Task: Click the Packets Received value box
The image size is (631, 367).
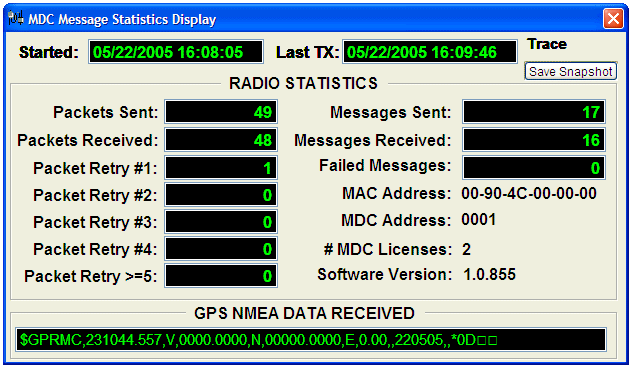Action: 221,140
